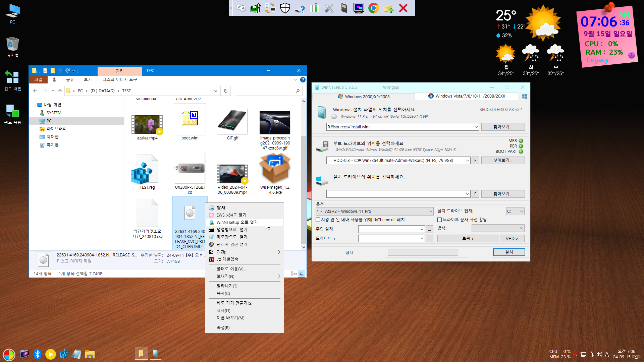Viewport: 644px width, 362px height.
Task: Switch to Windows 2000/XP/2003 tab
Action: pos(364,97)
